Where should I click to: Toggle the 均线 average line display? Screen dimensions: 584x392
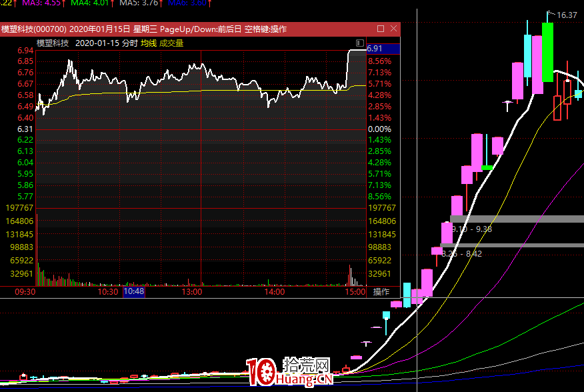(148, 43)
